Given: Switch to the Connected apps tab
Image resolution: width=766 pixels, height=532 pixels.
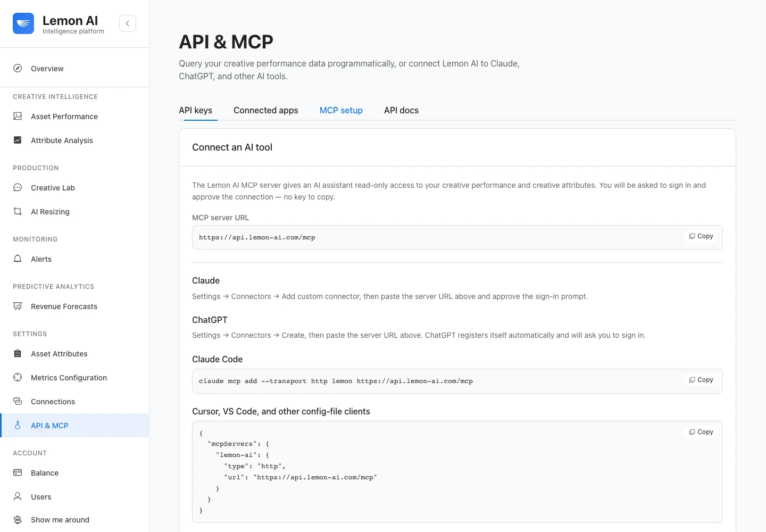Looking at the screenshot, I should tap(265, 110).
